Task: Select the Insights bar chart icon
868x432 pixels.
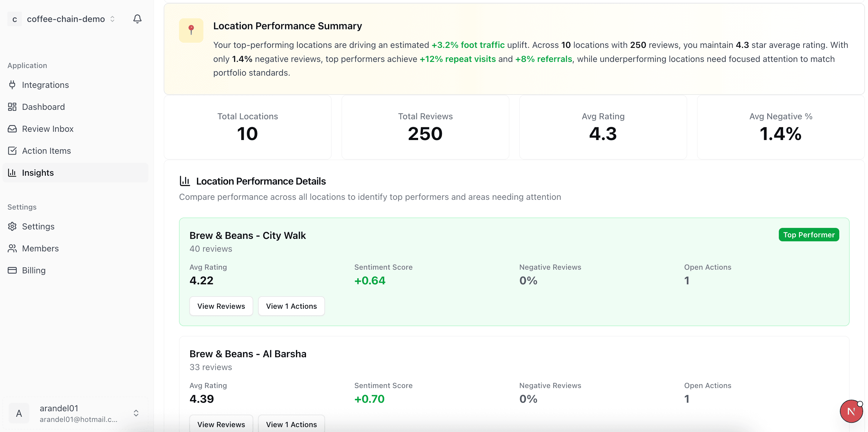Action: pyautogui.click(x=12, y=172)
